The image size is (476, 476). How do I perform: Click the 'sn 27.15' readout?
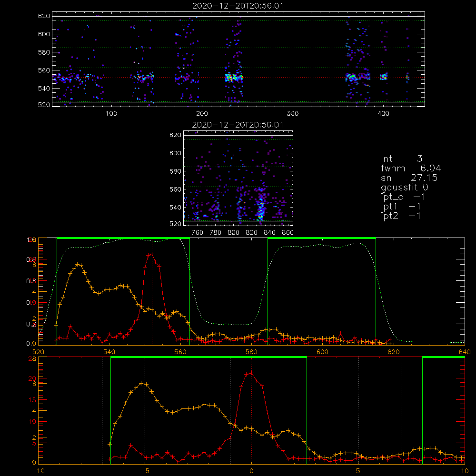[x=409, y=178]
